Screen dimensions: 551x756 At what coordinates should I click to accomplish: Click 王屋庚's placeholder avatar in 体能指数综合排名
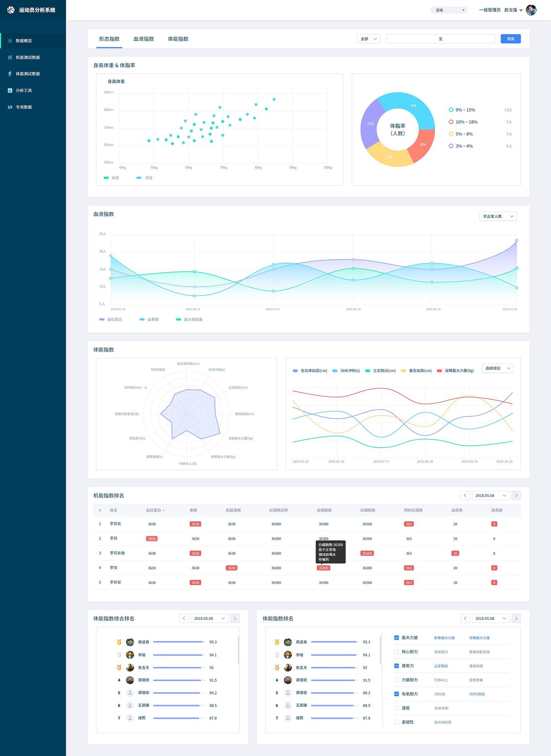tap(130, 705)
